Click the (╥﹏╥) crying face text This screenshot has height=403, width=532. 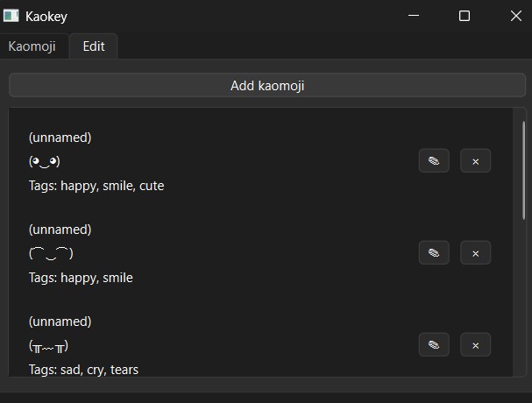click(x=48, y=346)
